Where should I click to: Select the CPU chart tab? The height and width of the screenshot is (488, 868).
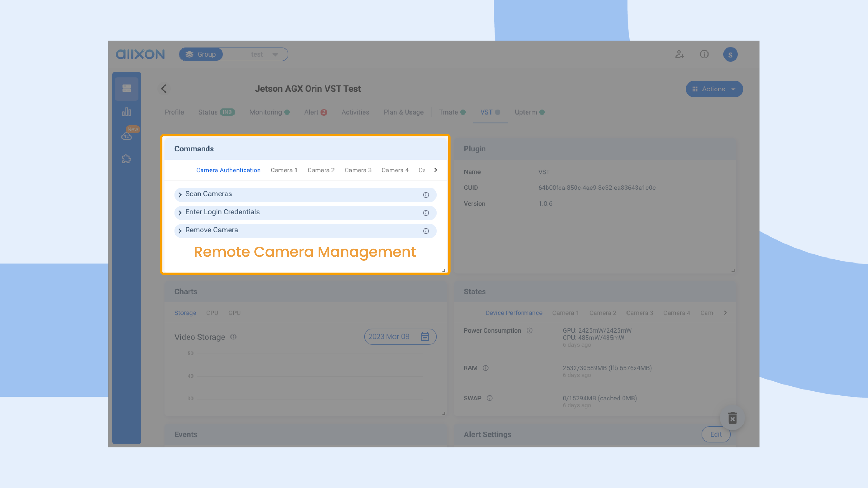point(212,313)
